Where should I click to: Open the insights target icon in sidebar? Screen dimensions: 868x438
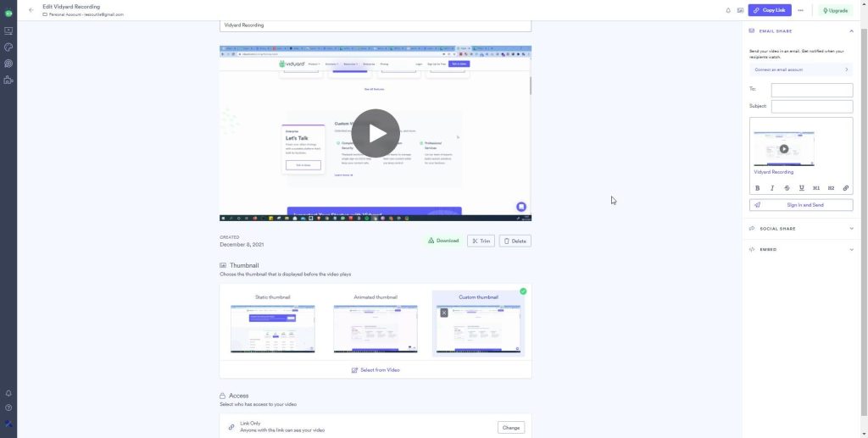pyautogui.click(x=8, y=64)
